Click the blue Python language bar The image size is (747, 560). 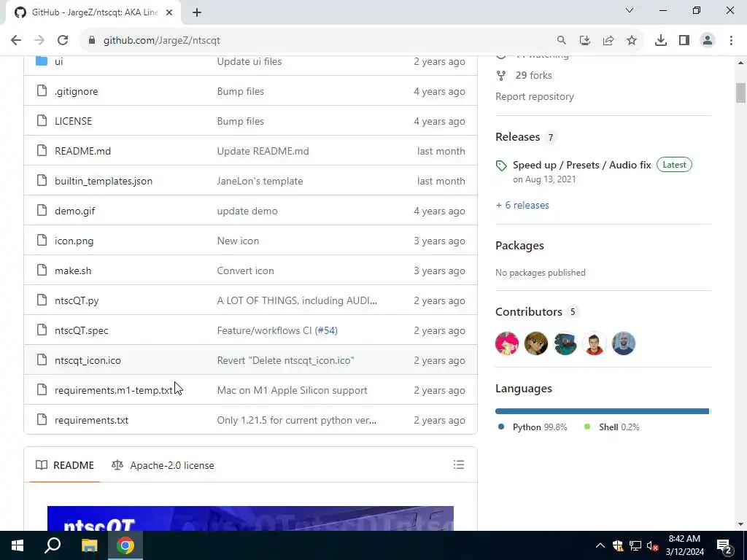click(x=602, y=411)
